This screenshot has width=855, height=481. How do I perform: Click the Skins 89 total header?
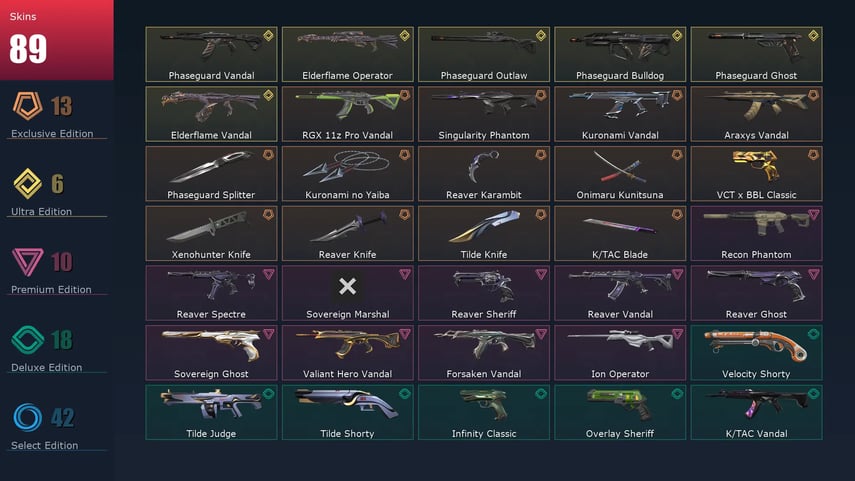[57, 40]
